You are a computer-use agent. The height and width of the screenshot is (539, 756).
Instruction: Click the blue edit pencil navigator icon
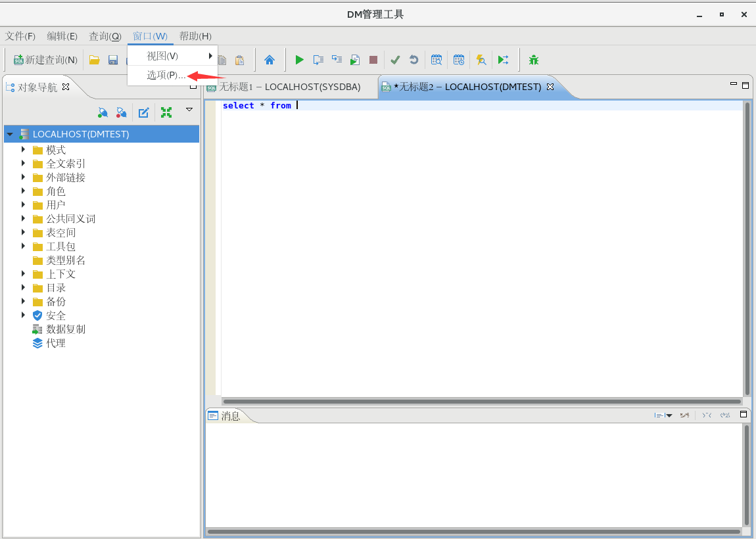144,113
